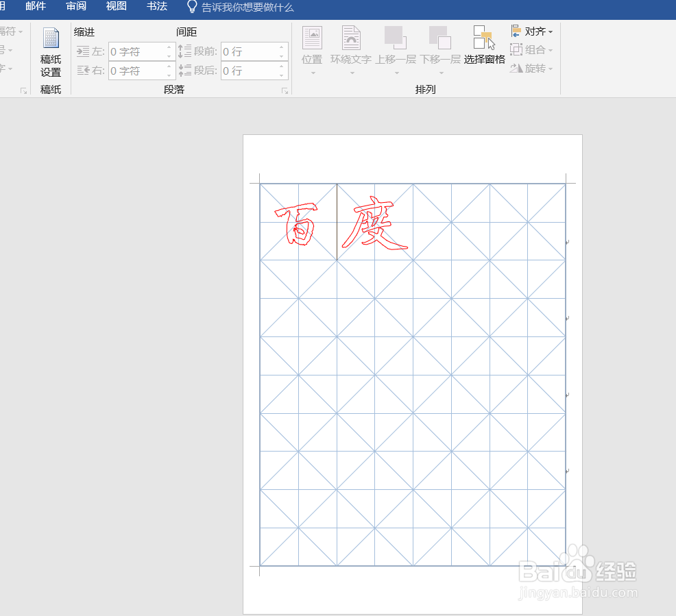
Task: Click the 对齐 align icon
Action: point(516,31)
